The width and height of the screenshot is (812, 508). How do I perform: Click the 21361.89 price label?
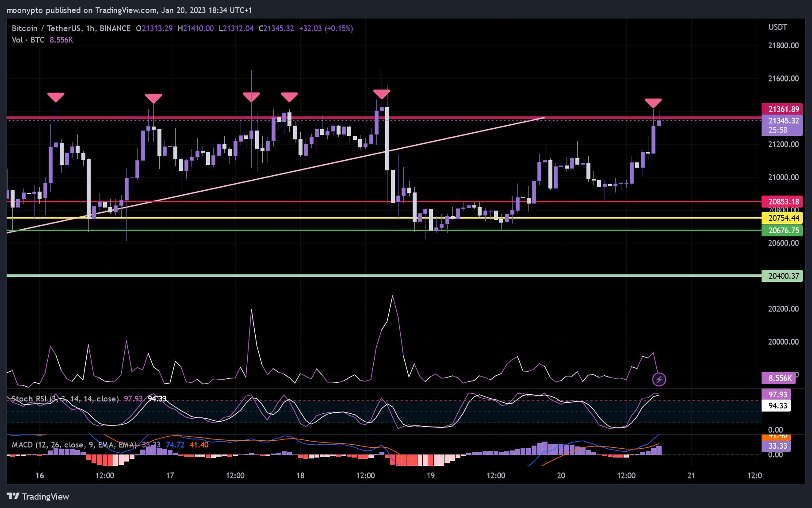[782, 109]
